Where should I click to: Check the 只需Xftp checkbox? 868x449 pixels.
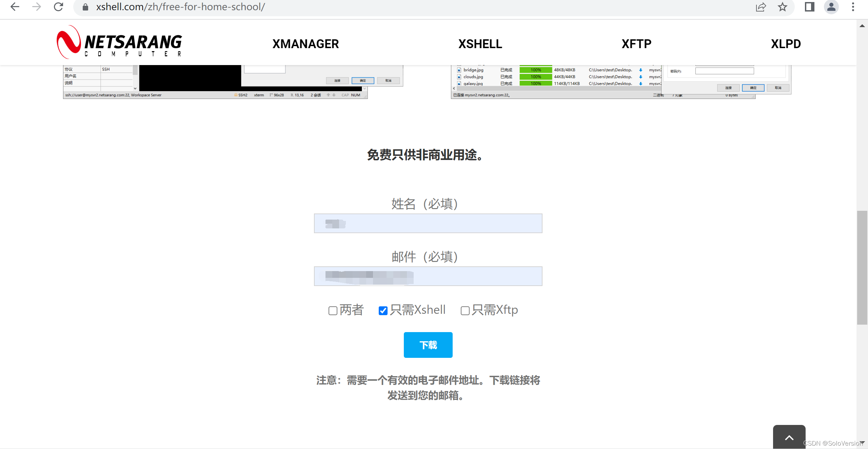[x=465, y=310]
